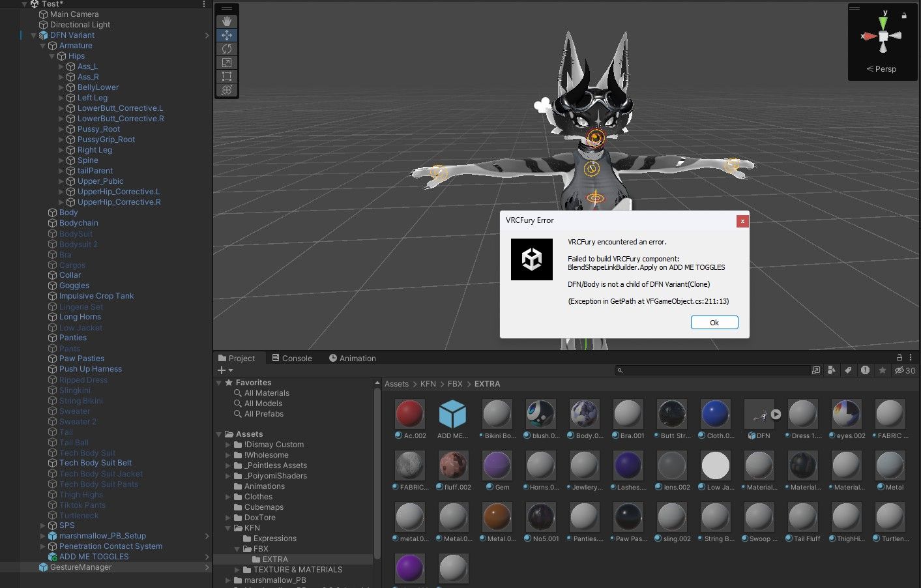This screenshot has width=921, height=588.
Task: Go to Assets in the breadcrumb
Action: [x=396, y=384]
